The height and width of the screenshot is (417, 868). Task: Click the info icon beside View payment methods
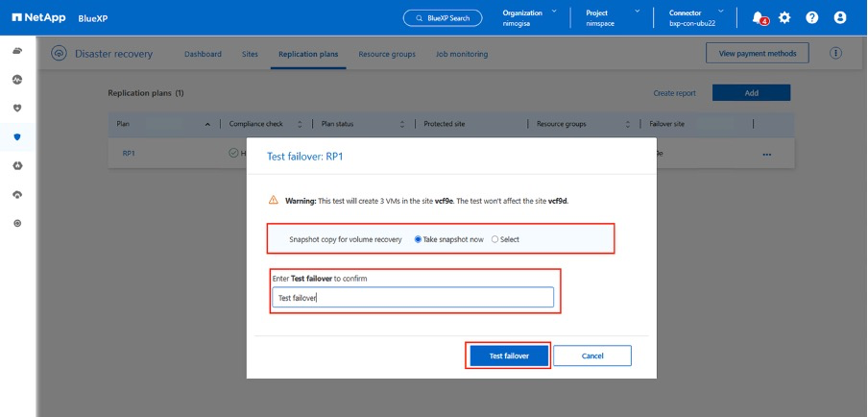tap(836, 53)
